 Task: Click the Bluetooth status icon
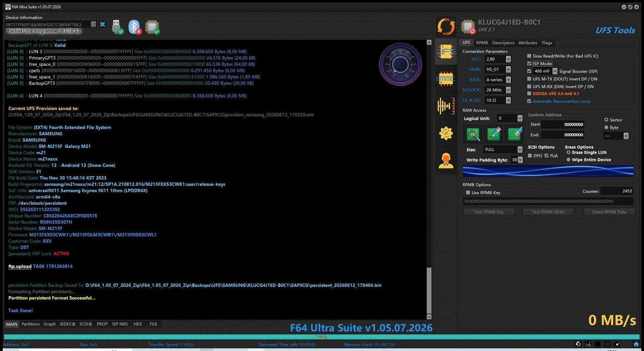134,27
